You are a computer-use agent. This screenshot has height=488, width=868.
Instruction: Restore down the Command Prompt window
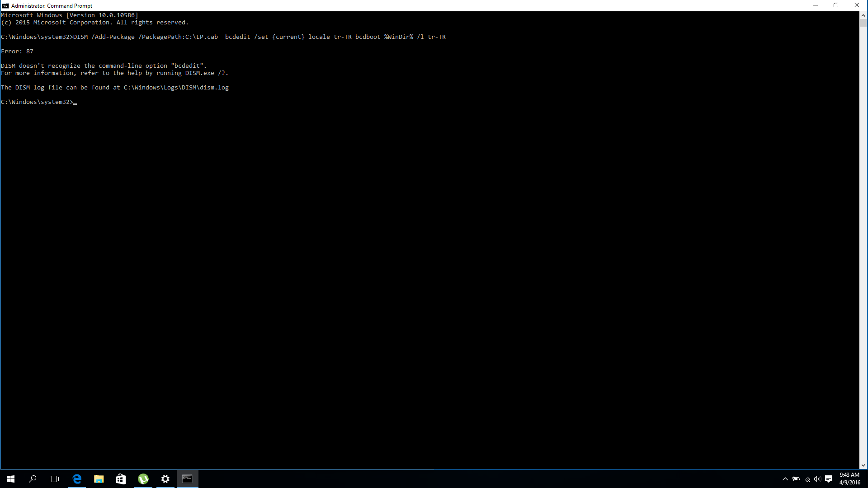(836, 5)
